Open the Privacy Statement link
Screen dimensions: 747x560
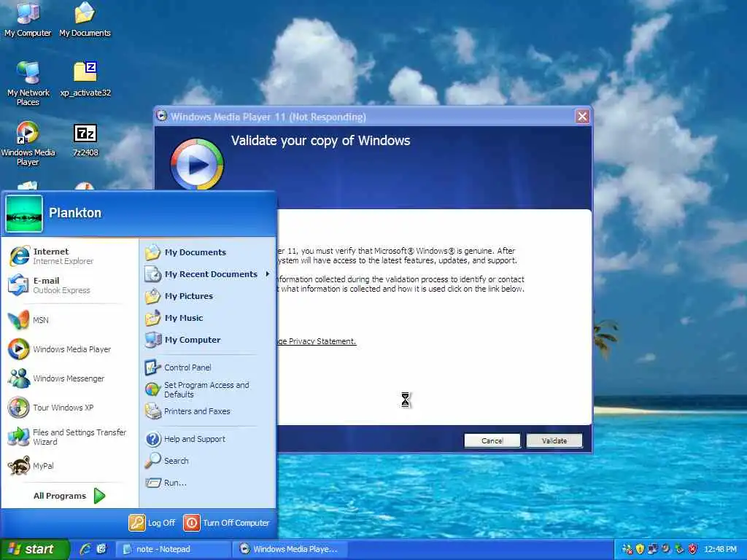click(x=317, y=341)
